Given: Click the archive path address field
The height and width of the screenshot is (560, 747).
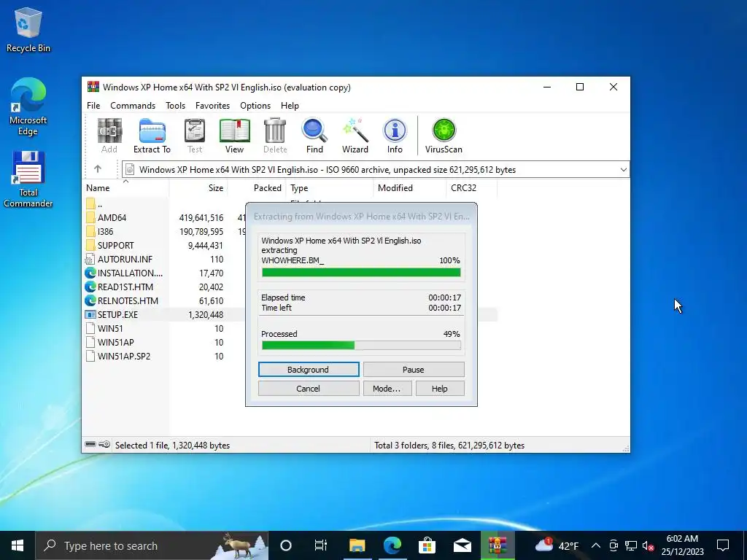Looking at the screenshot, I should point(376,169).
